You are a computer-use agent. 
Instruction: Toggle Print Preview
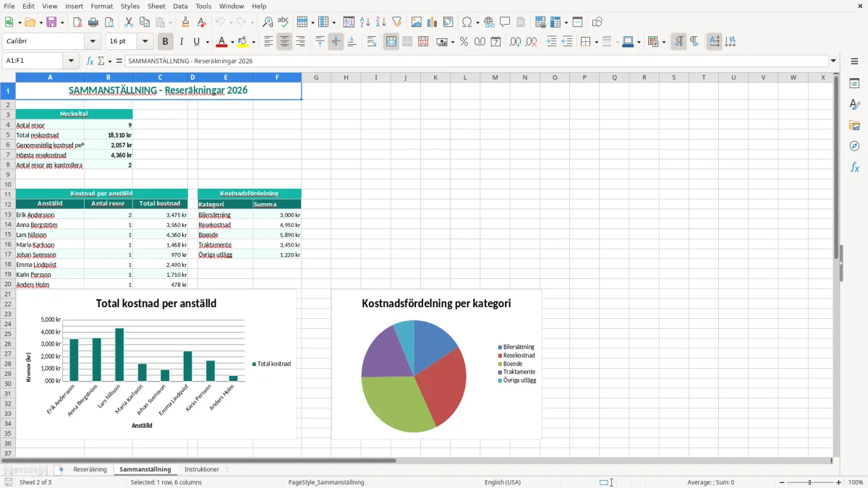[x=109, y=22]
